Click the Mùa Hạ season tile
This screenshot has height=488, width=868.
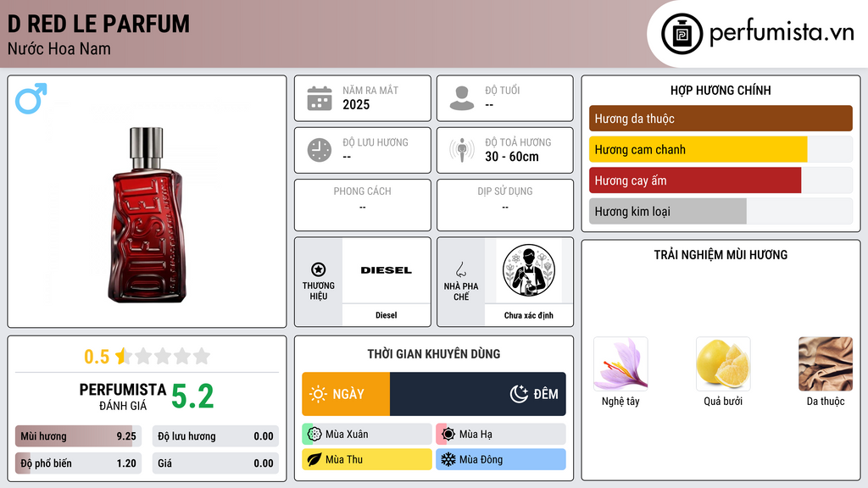501,435
